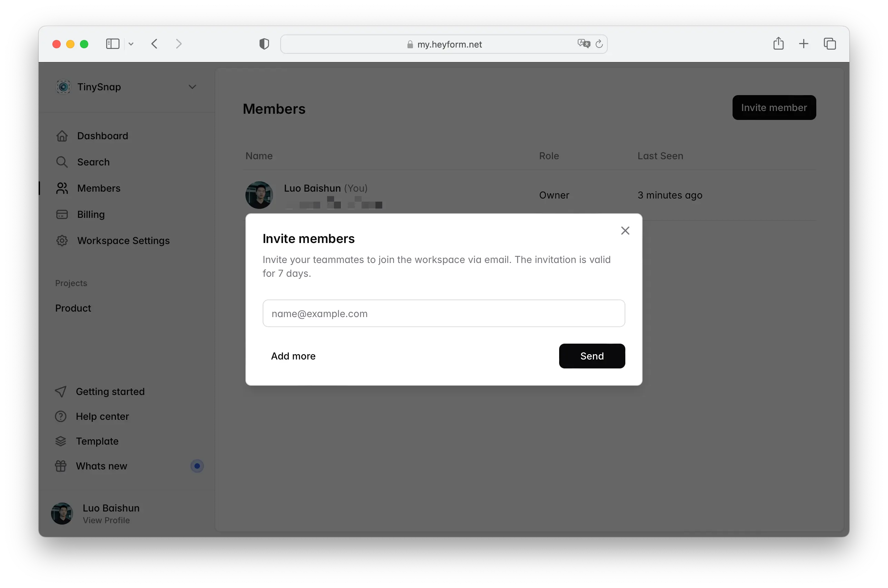Click the shield privacy indicator

[264, 43]
